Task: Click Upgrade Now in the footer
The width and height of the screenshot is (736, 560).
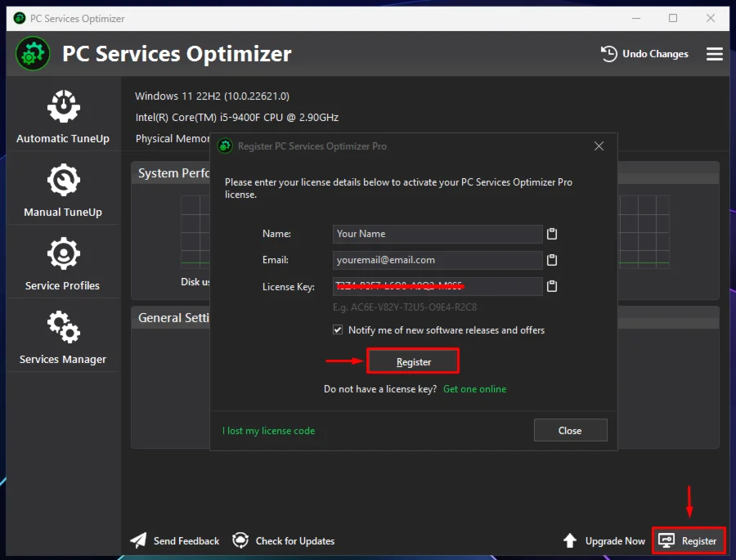Action: click(x=604, y=540)
